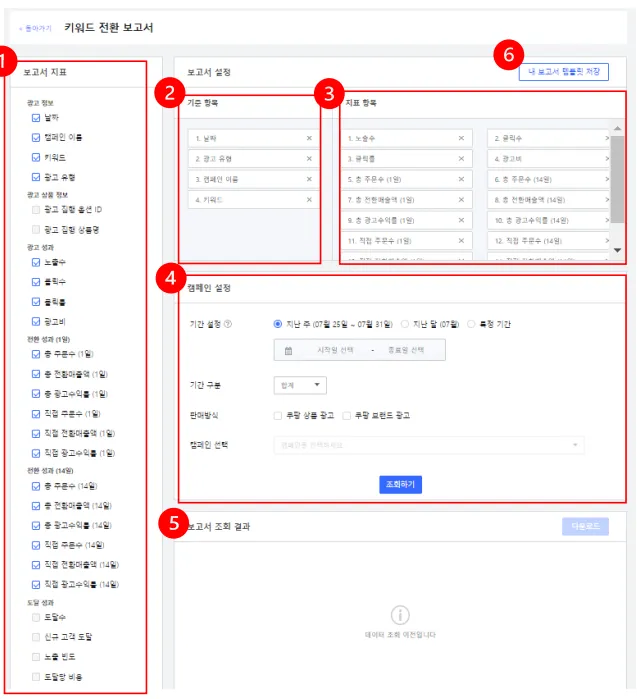Toggle 직접 광고수익률 (1일) checkbox
Screen dimensions: 637x699
point(36,453)
